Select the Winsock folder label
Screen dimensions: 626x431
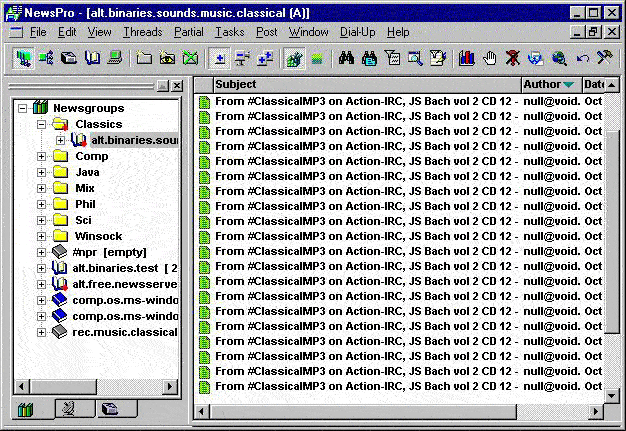point(99,236)
